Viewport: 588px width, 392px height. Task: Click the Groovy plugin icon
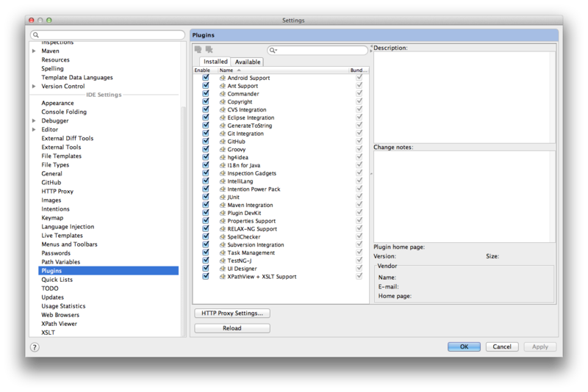pos(223,150)
